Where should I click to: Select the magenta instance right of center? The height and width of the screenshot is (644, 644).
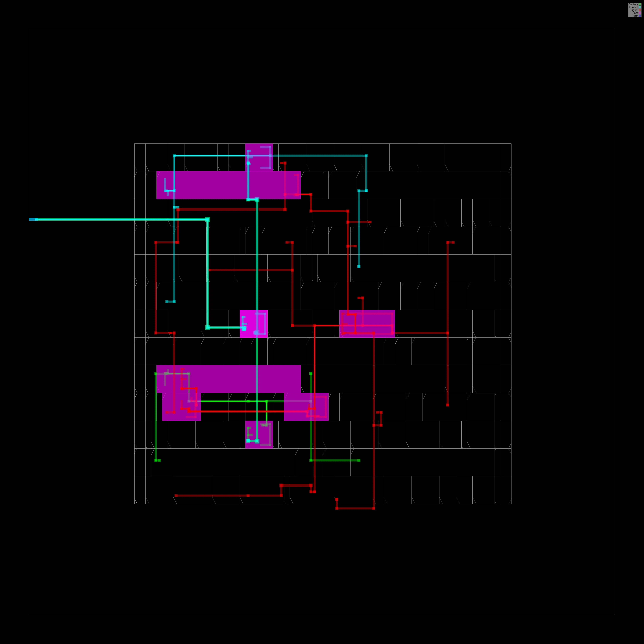point(367,324)
